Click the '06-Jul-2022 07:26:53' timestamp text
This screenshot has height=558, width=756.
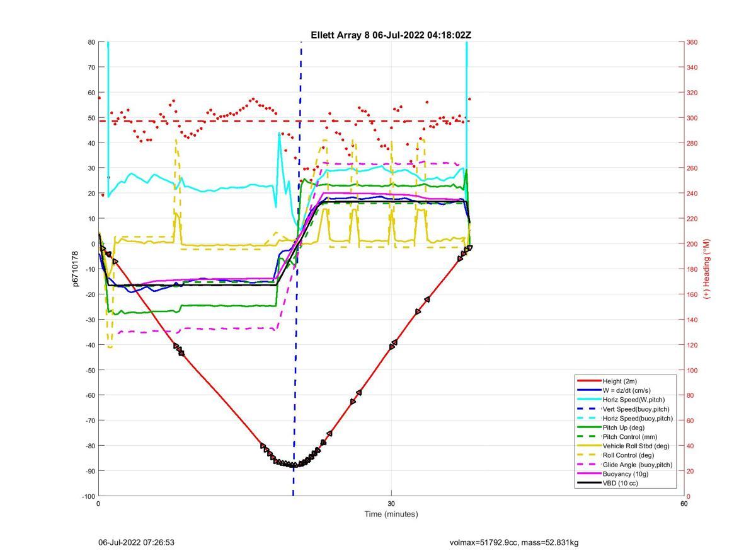136,542
